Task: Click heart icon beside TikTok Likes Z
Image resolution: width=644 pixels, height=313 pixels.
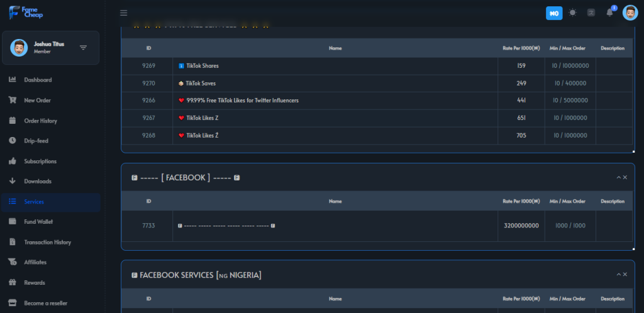Action: [x=182, y=118]
